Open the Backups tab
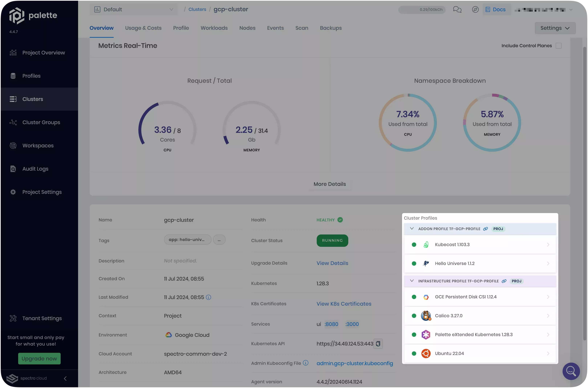 [331, 28]
